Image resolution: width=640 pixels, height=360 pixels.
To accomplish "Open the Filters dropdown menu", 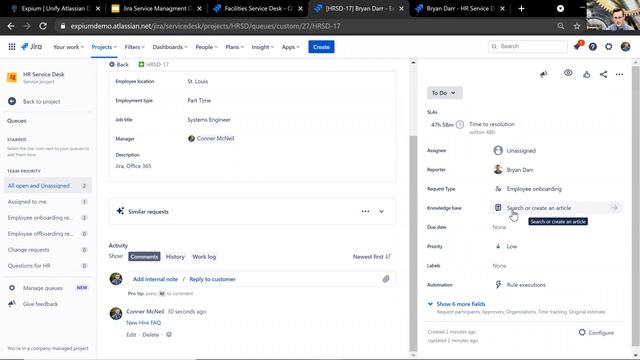I will 134,47.
